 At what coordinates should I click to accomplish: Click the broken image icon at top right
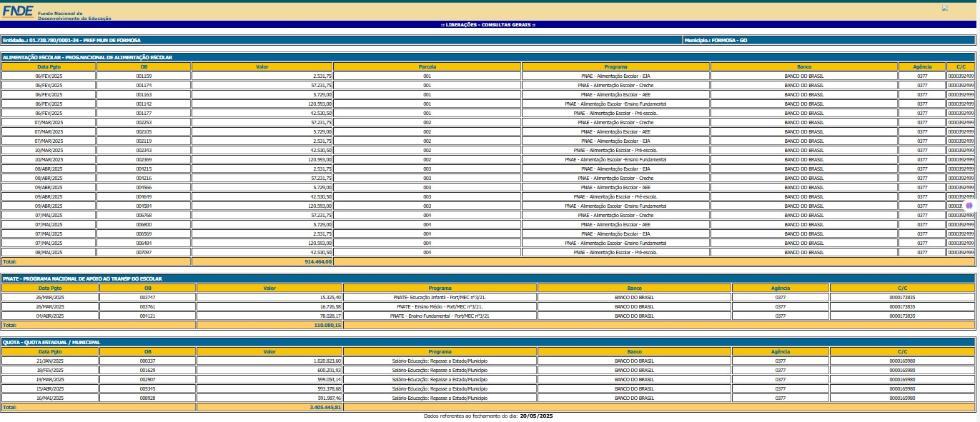[x=945, y=9]
